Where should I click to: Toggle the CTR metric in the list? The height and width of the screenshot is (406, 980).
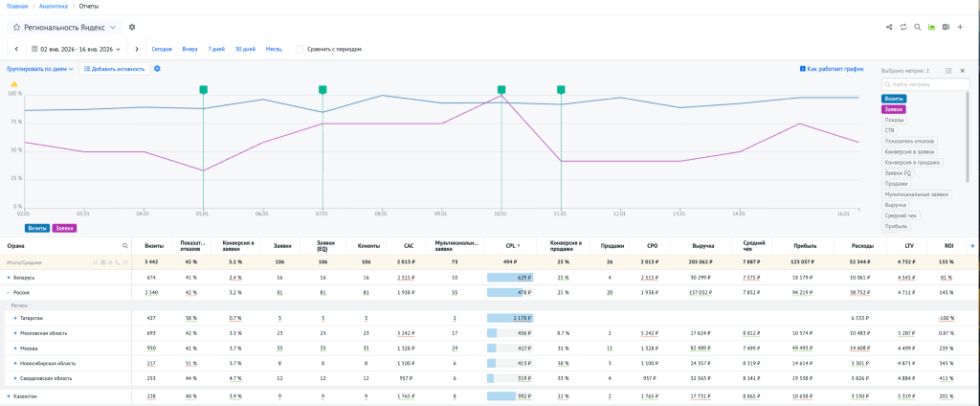(890, 130)
